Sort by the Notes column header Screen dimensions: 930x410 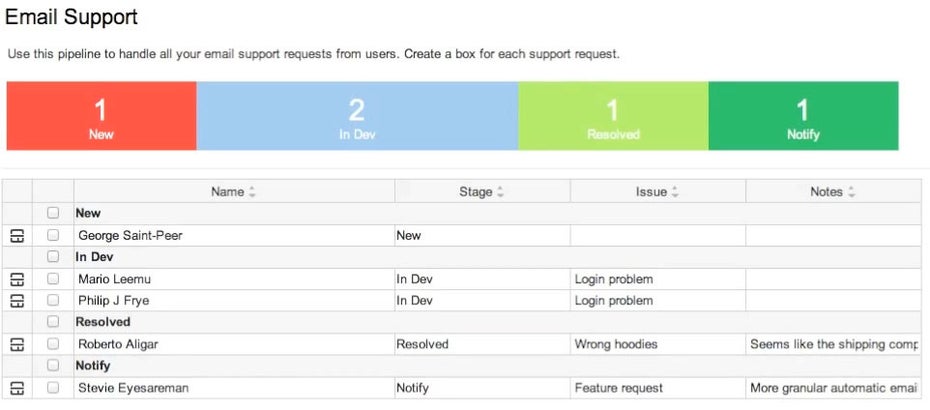point(833,192)
